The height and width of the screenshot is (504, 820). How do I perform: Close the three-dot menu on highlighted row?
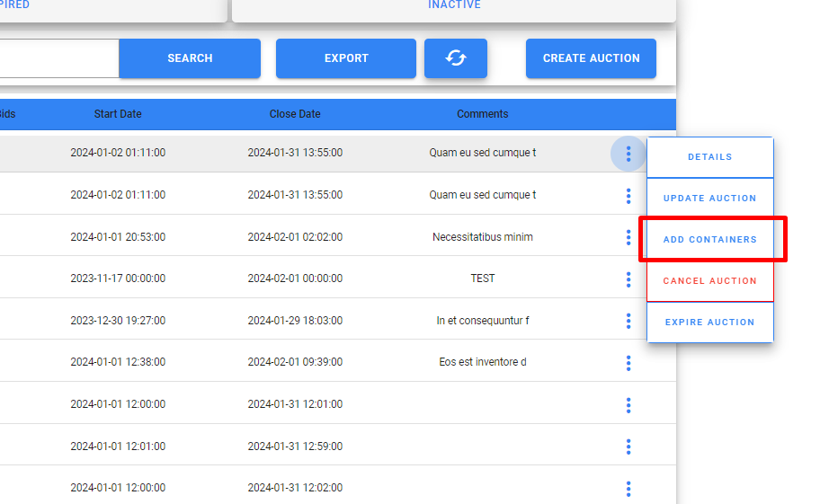pos(628,155)
